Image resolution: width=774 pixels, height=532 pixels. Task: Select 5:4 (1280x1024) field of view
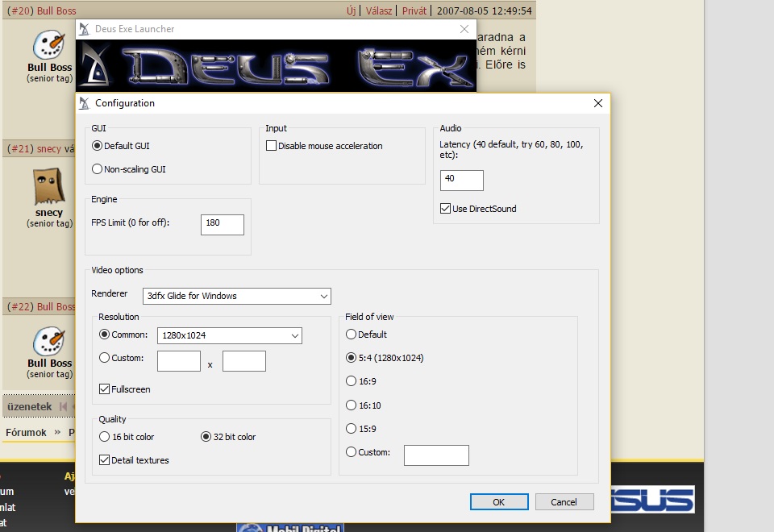pos(351,358)
